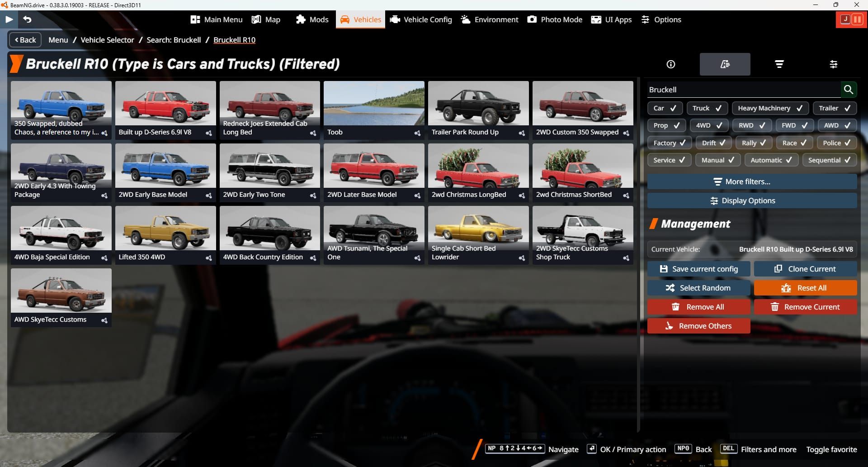Image resolution: width=868 pixels, height=467 pixels.
Task: Click the Map icon in the toolbar
Action: [x=266, y=19]
